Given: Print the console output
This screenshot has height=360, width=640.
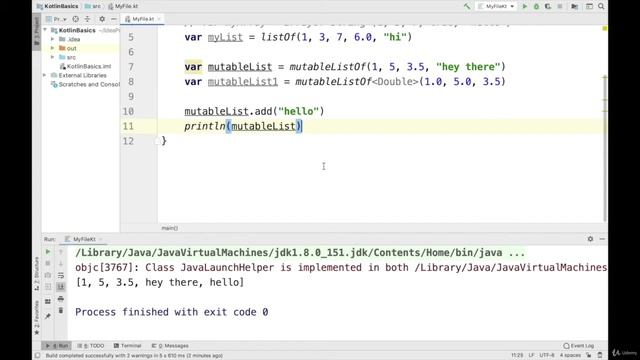Looking at the screenshot, I should coord(61,299).
